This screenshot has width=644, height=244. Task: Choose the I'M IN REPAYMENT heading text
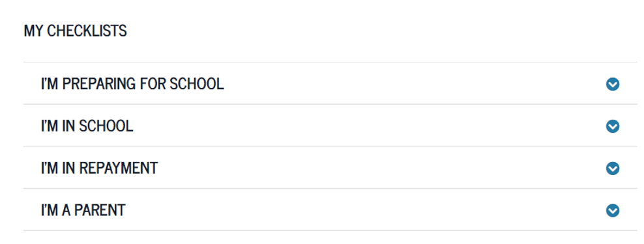(99, 168)
